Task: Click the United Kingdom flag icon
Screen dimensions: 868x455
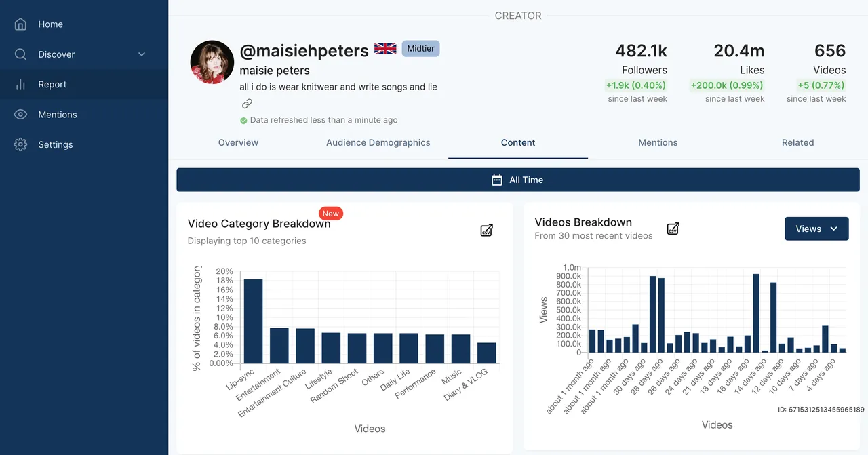Action: [x=385, y=49]
